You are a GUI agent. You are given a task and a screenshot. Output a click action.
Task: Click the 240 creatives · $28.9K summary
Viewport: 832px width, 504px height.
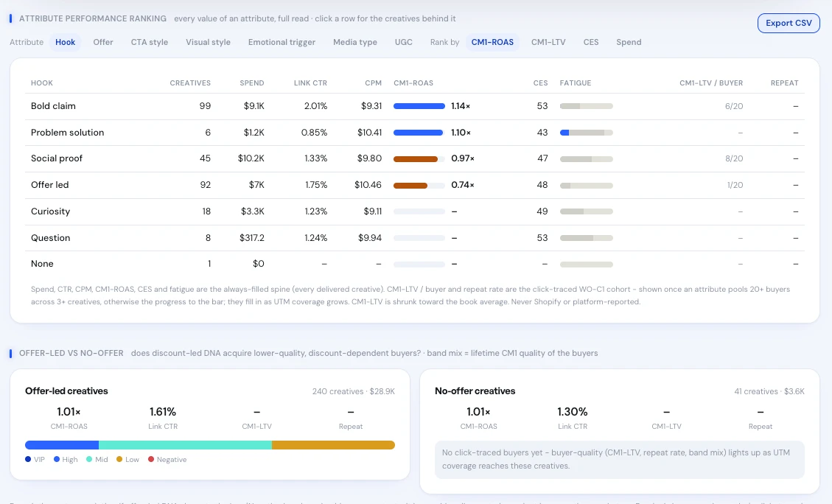[x=354, y=391]
